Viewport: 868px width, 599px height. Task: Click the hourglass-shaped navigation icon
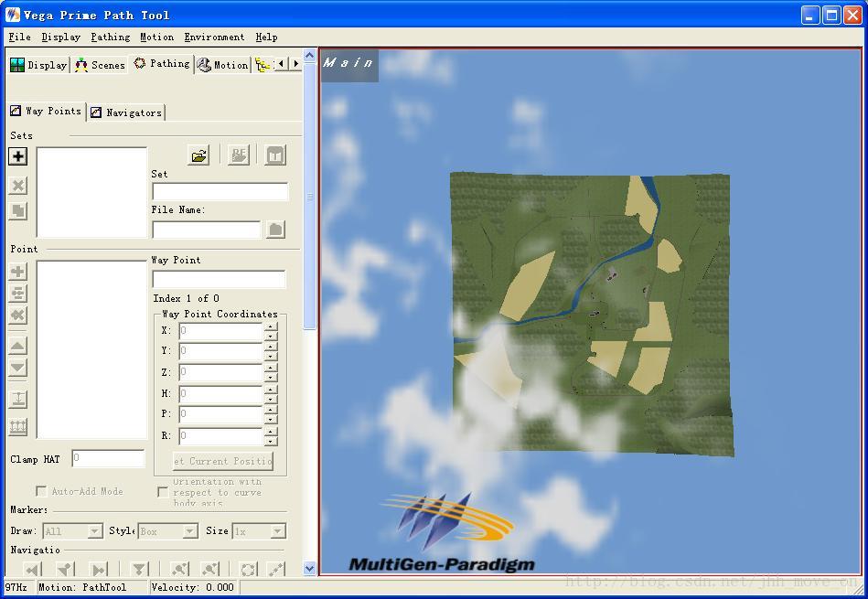pos(139,569)
